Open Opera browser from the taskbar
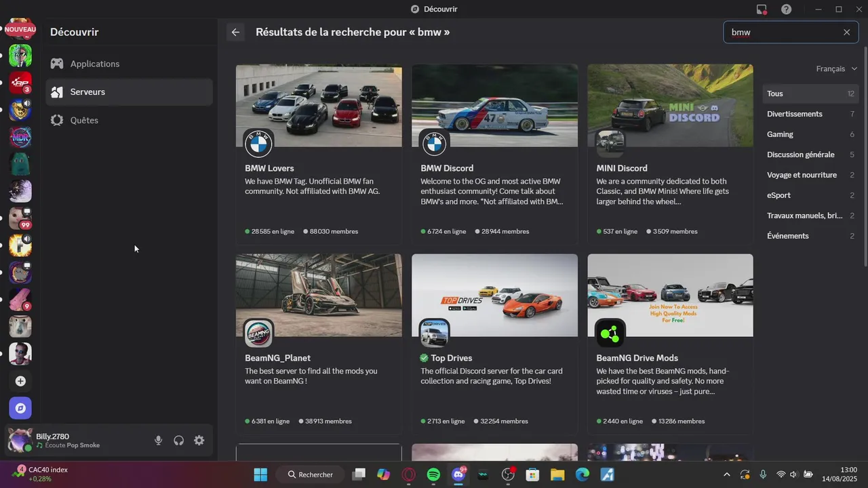The image size is (868, 488). pyautogui.click(x=409, y=474)
